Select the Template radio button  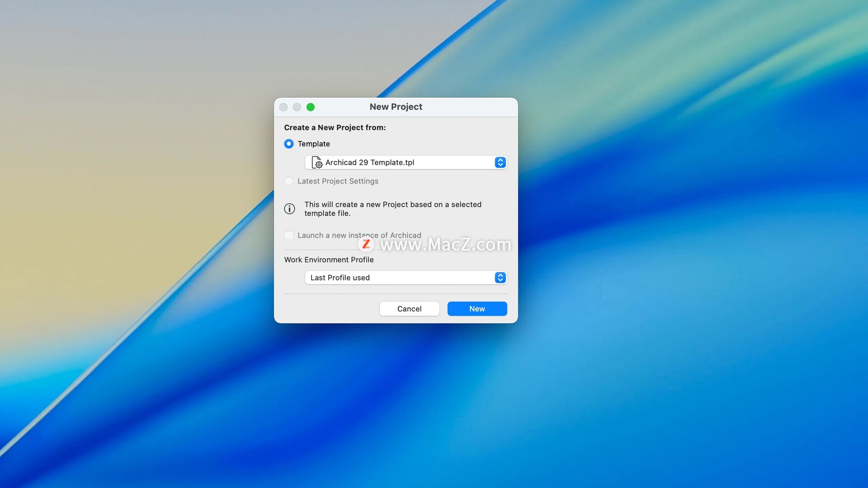(x=288, y=144)
